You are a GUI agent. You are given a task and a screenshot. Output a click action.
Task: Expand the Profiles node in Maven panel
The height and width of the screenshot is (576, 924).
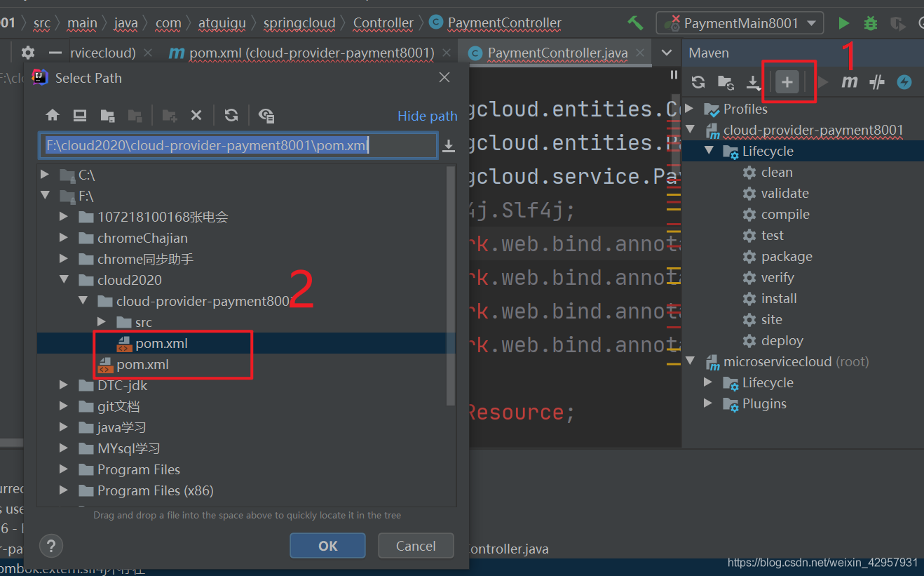click(690, 109)
